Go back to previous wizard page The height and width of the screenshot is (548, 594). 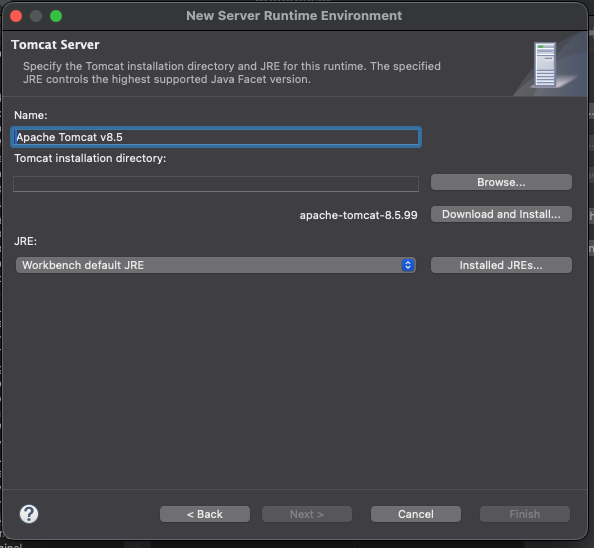click(x=205, y=514)
